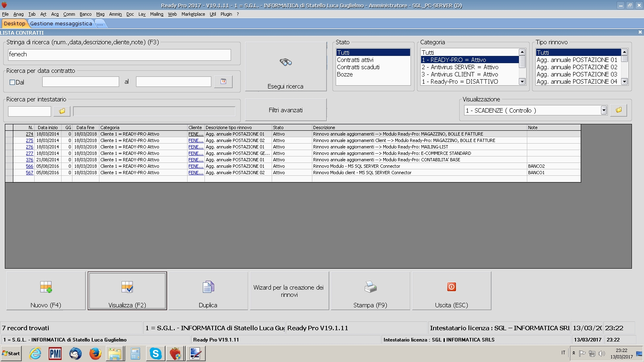This screenshot has height=362, width=644.
Task: Open the calendar date picker icon
Action: pyautogui.click(x=223, y=82)
